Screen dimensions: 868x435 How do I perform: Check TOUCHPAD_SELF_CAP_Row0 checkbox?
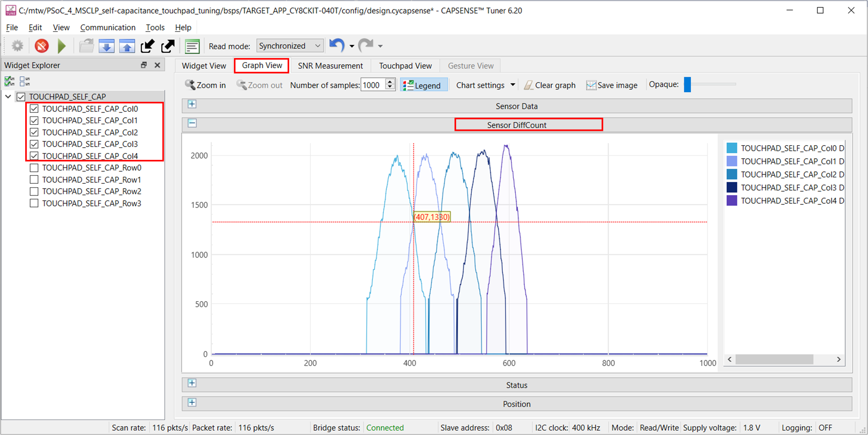point(34,167)
